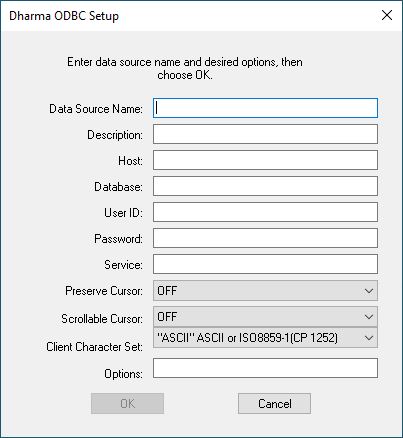
Task: Open the Client Character Set dropdown
Action: click(265, 338)
